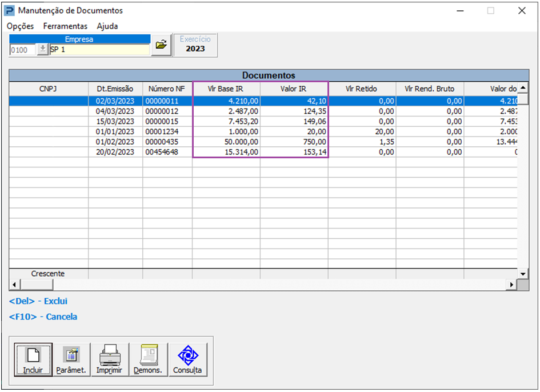Click the horizontal scrollbar left arrow

tap(15, 284)
